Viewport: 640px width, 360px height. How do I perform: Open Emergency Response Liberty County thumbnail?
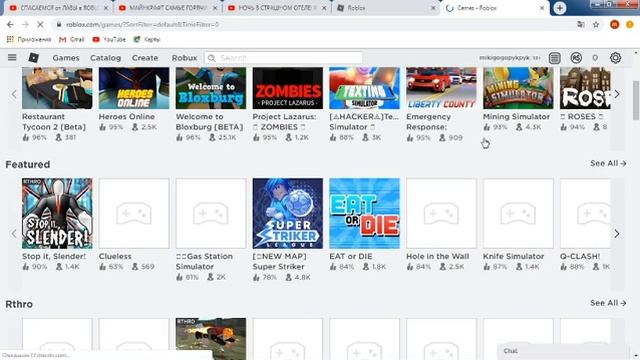pos(441,88)
